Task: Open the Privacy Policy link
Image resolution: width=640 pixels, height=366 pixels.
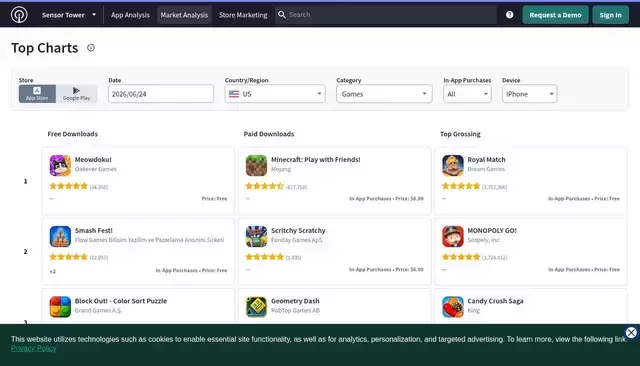Action: (33, 348)
